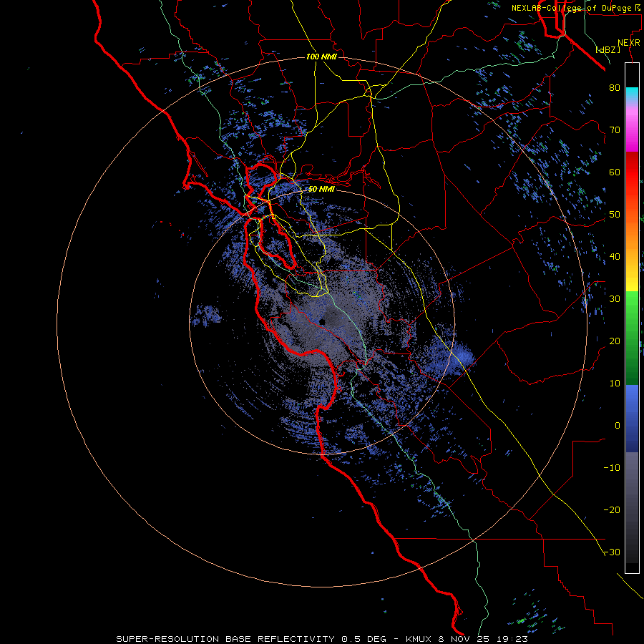Click the 30 dBZ scale value
This screenshot has height=644, width=644.
coord(615,298)
